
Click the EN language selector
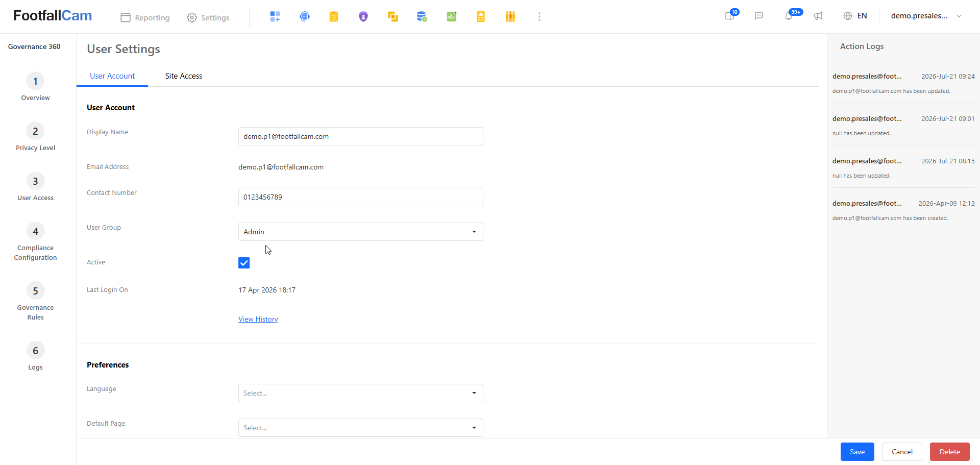coord(855,16)
